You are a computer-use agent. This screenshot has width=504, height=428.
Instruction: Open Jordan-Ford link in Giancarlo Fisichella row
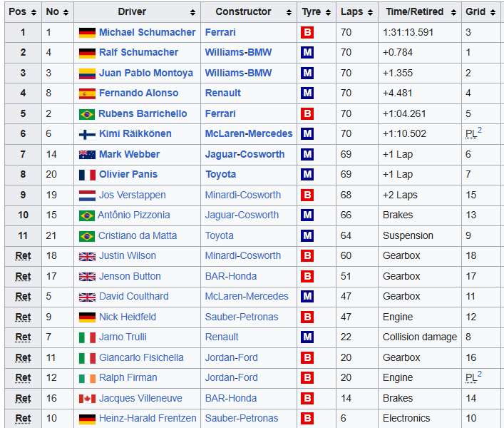[232, 357]
